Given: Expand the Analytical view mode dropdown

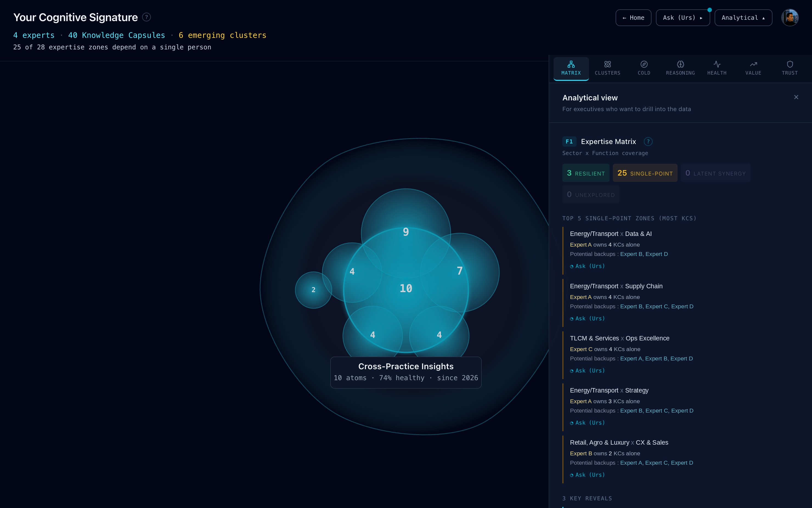Looking at the screenshot, I should coord(743,18).
